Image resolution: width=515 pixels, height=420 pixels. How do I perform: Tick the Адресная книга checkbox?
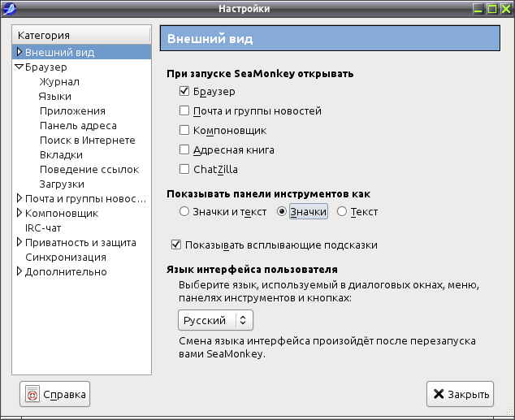click(x=184, y=149)
